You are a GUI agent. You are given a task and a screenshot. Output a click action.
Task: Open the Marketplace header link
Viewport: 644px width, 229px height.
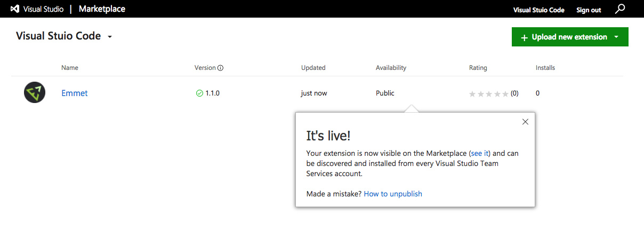tap(102, 9)
